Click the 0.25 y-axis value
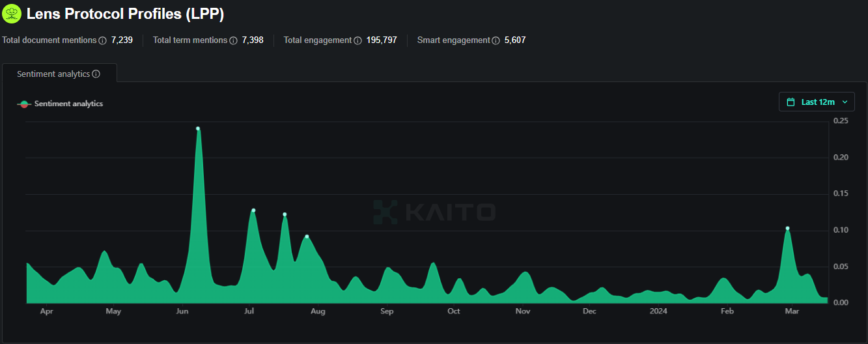 pyautogui.click(x=841, y=121)
